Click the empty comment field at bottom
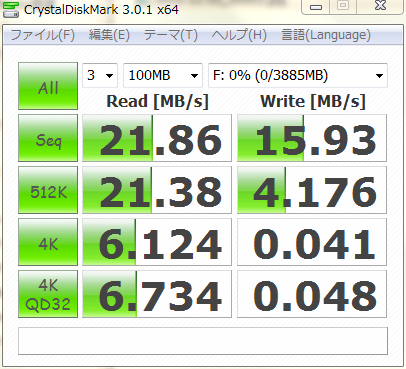 click(203, 341)
